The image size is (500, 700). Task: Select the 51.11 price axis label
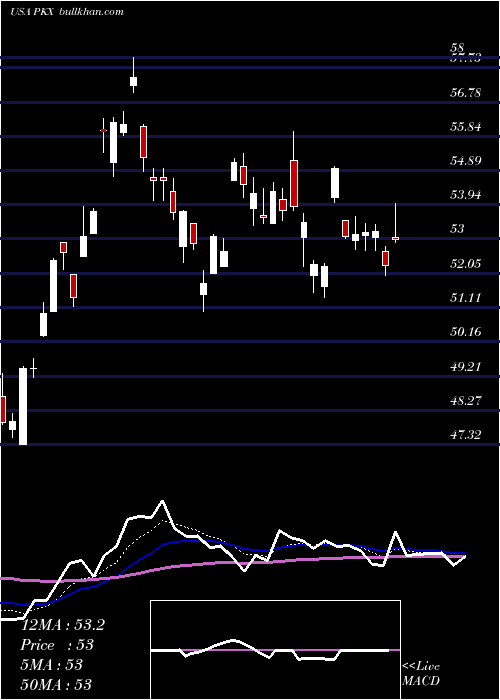466,297
